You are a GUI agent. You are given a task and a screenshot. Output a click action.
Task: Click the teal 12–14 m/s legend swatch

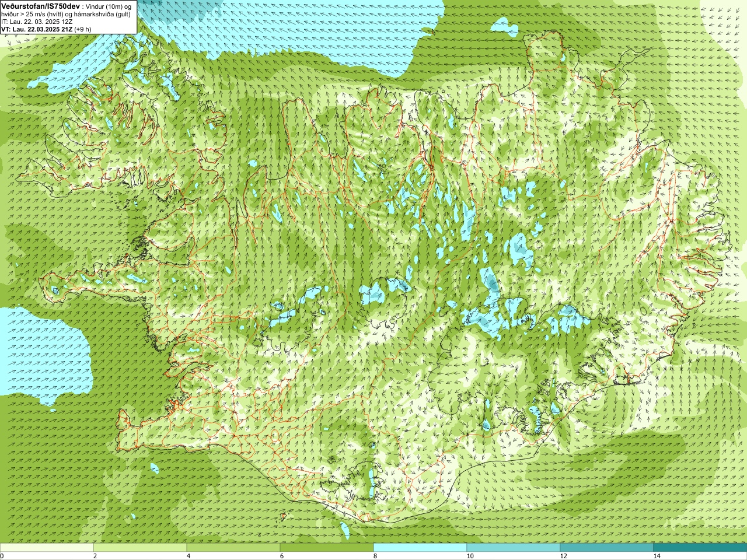[x=607, y=548]
